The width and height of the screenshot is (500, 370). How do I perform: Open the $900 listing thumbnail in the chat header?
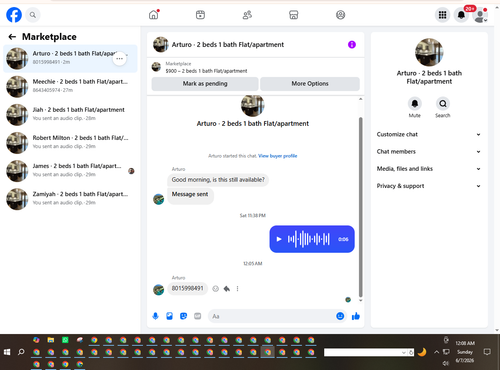156,67
